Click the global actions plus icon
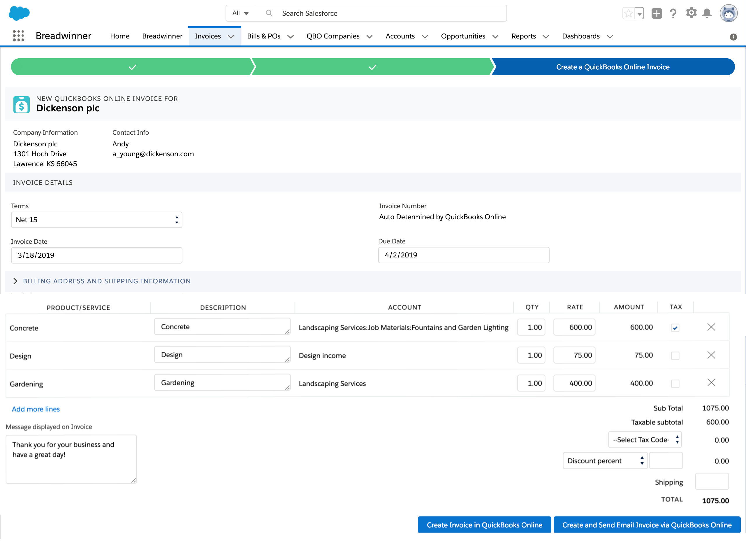This screenshot has height=560, width=746. (656, 13)
